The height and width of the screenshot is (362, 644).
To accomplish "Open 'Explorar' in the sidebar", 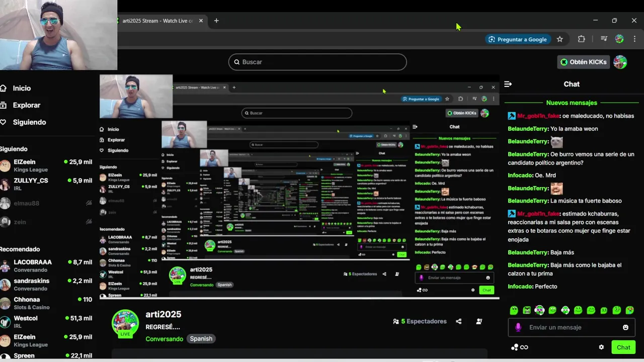I will click(x=26, y=105).
